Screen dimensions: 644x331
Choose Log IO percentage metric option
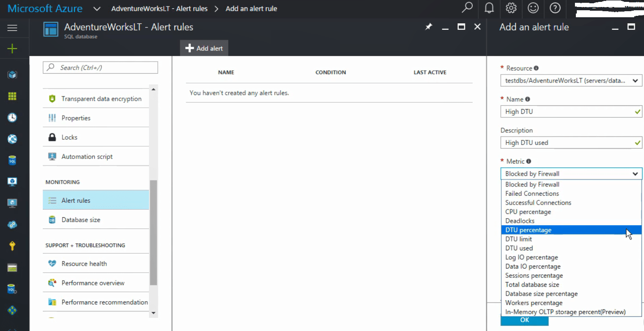click(571, 257)
